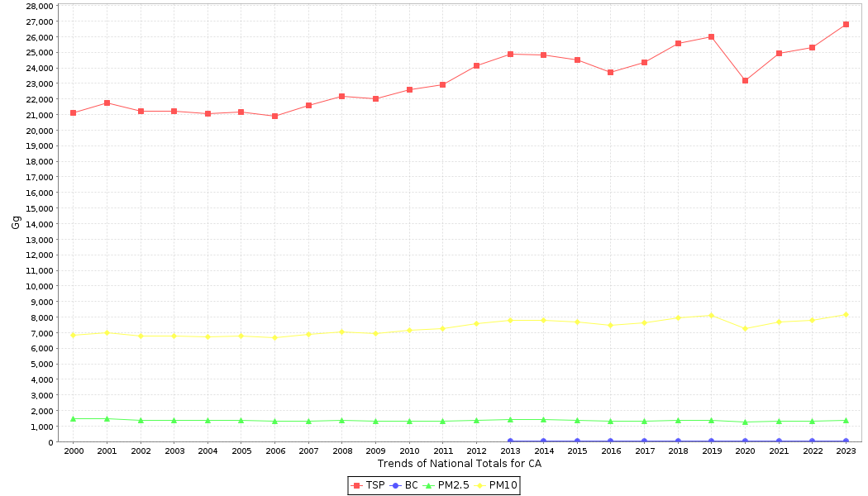
Task: Click the PM10 legend label text
Action: [503, 485]
